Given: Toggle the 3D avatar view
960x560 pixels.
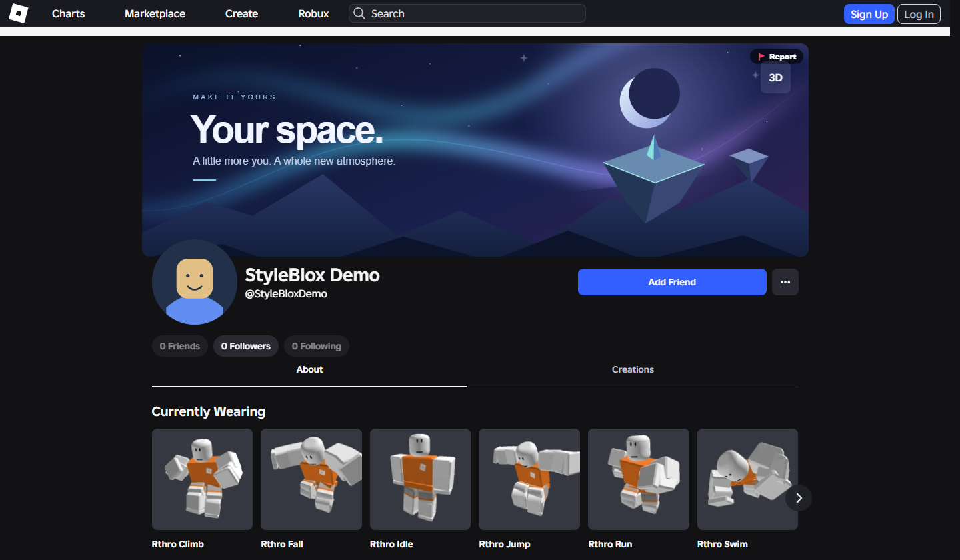Looking at the screenshot, I should tap(775, 78).
